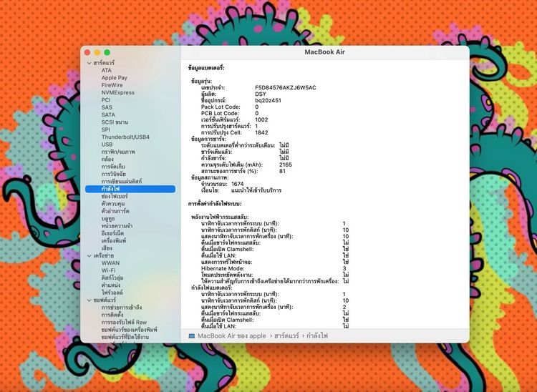Select USB in the hardware list
The image size is (537, 392).
coord(107,144)
